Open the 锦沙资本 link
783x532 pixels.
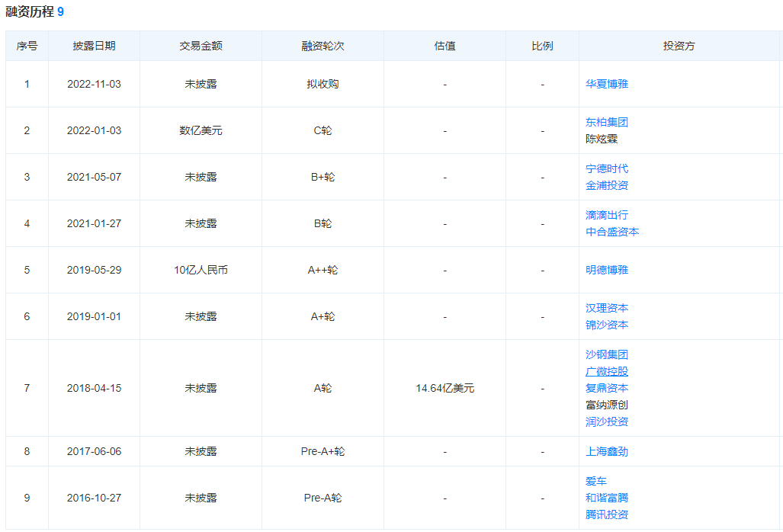point(607,325)
